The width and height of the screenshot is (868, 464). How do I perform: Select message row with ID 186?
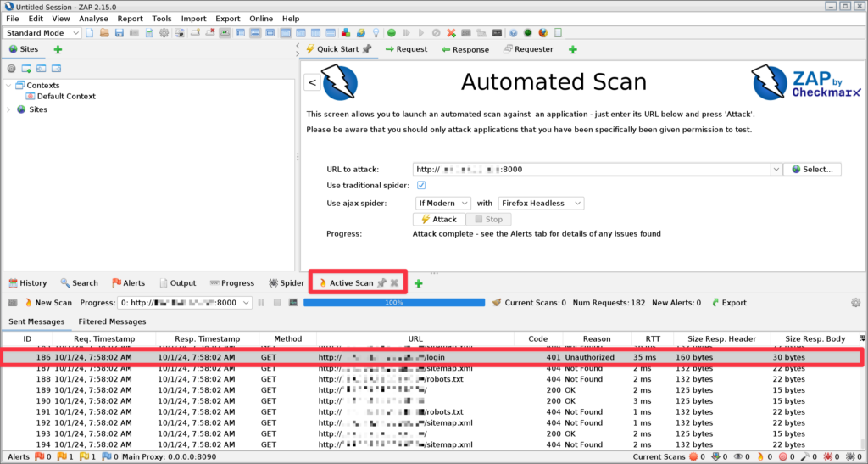pos(431,358)
